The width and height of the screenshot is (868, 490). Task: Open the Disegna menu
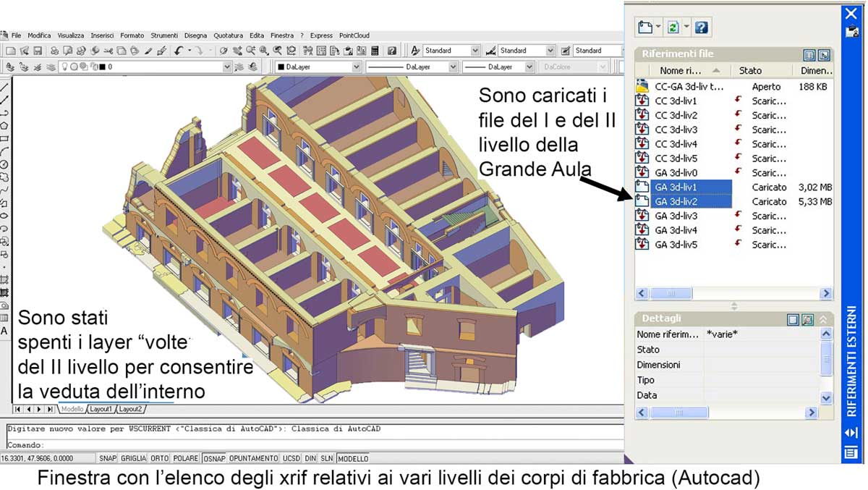[195, 35]
